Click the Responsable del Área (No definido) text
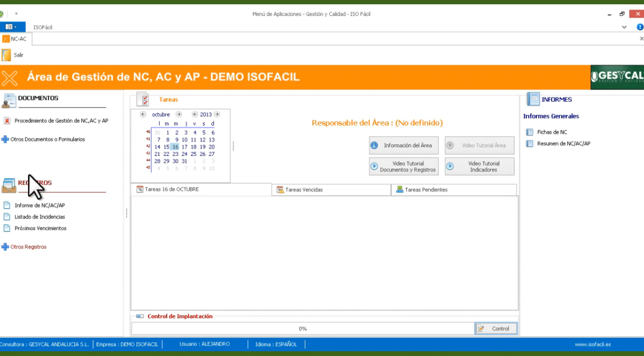This screenshot has height=356, width=644. click(x=377, y=123)
